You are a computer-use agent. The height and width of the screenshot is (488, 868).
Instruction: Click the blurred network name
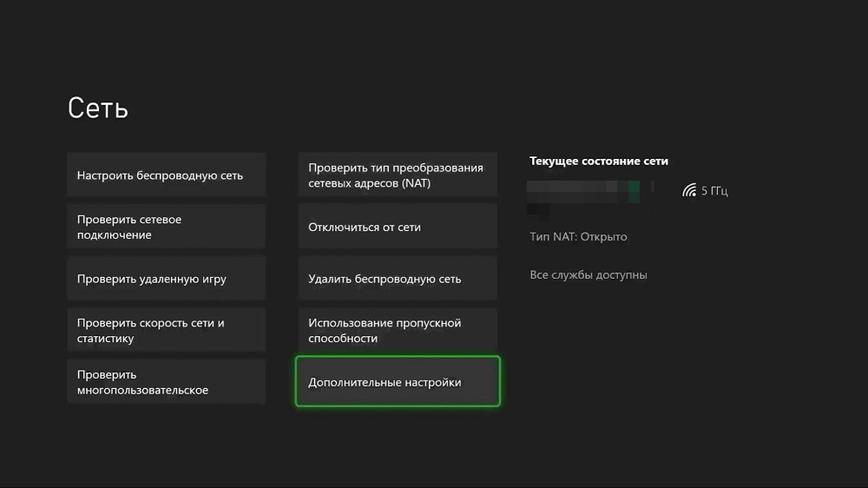point(590,188)
